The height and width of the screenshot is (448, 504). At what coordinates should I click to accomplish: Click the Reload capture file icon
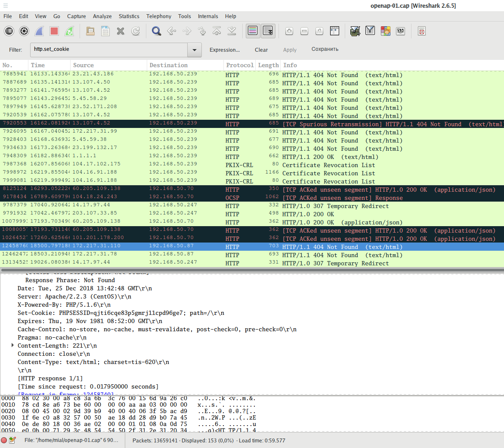(136, 31)
